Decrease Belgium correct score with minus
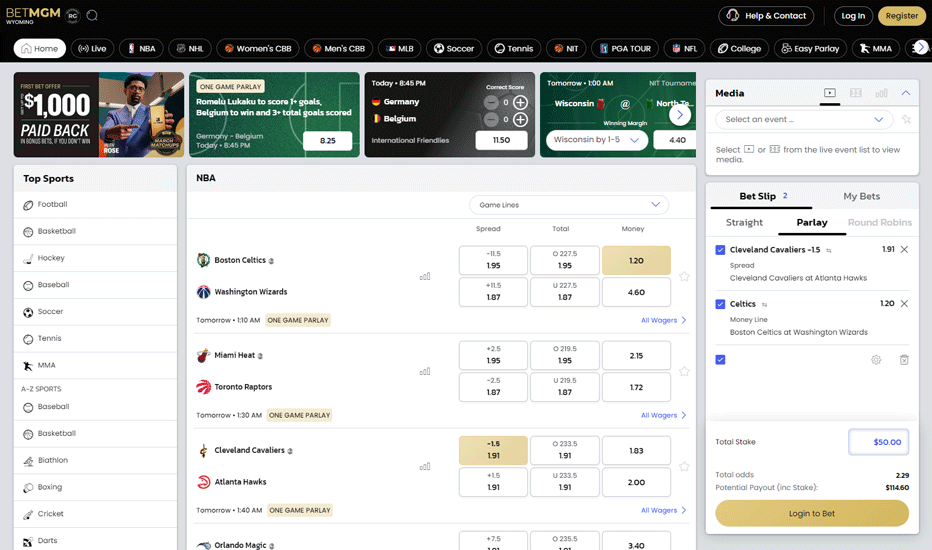Viewport: 932px width, 550px height. [491, 120]
